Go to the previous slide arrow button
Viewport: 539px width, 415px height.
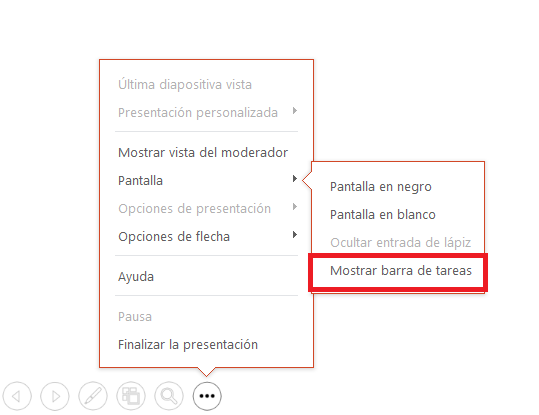(x=17, y=396)
